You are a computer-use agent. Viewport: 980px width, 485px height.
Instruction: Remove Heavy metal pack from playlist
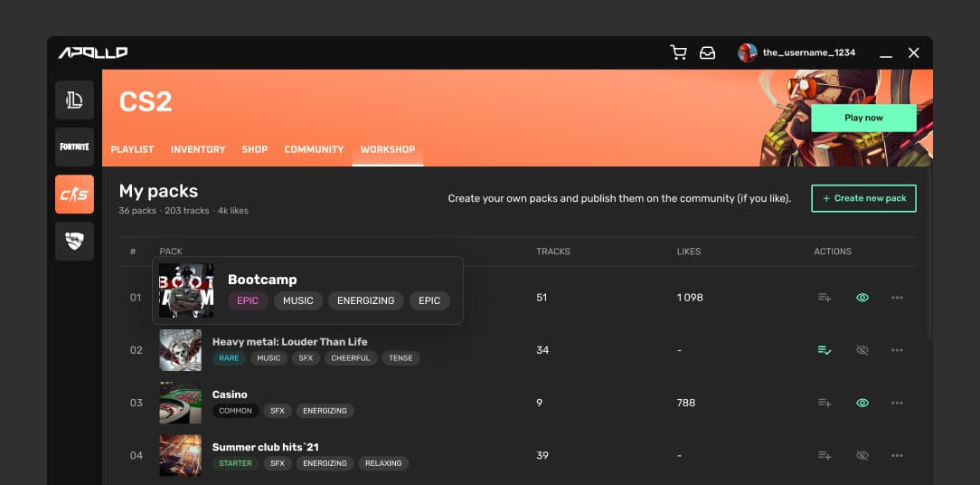(x=825, y=350)
